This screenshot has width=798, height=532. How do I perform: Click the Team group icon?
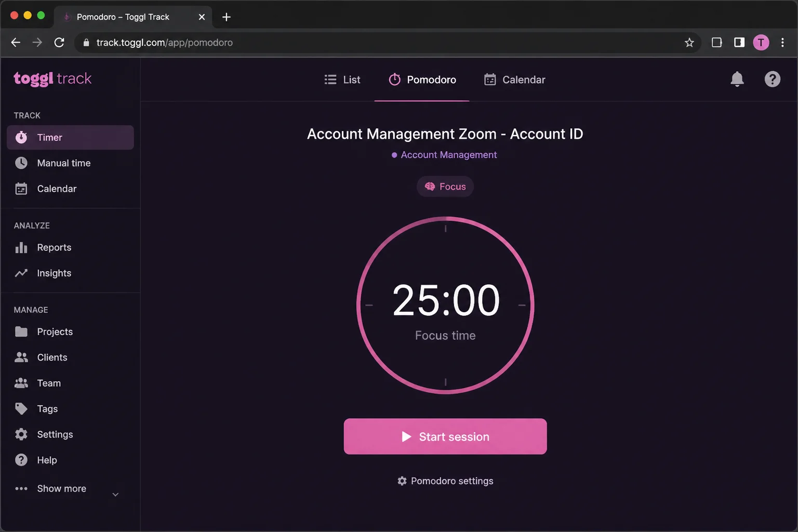coord(21,383)
